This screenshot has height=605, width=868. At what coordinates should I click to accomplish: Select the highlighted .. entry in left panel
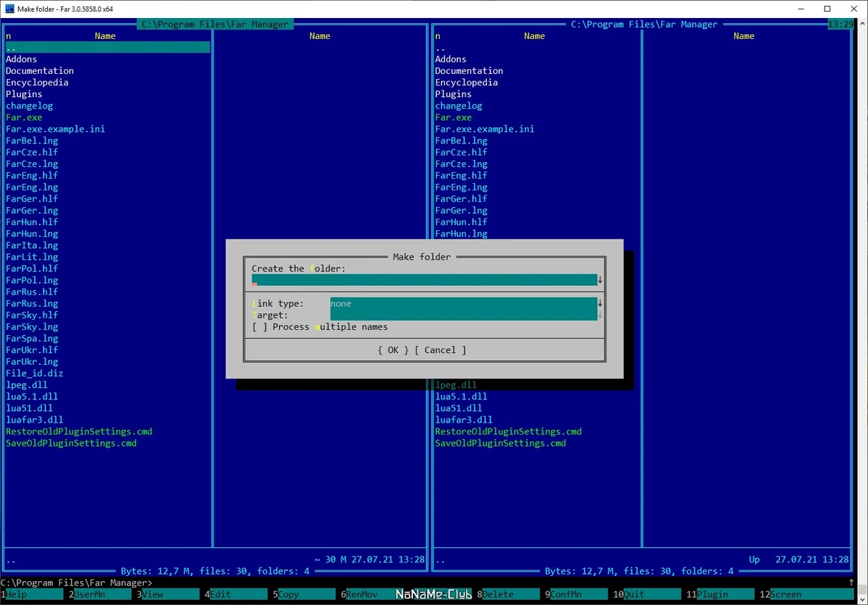[107, 47]
